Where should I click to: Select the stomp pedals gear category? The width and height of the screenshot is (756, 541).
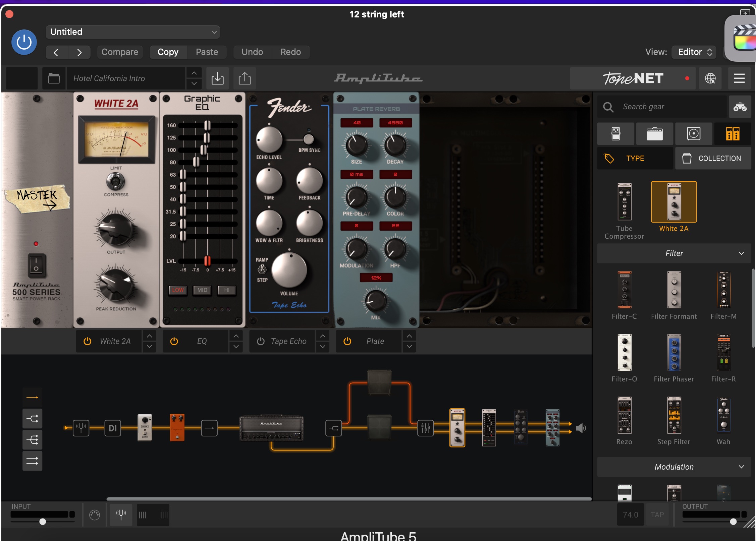[616, 134]
